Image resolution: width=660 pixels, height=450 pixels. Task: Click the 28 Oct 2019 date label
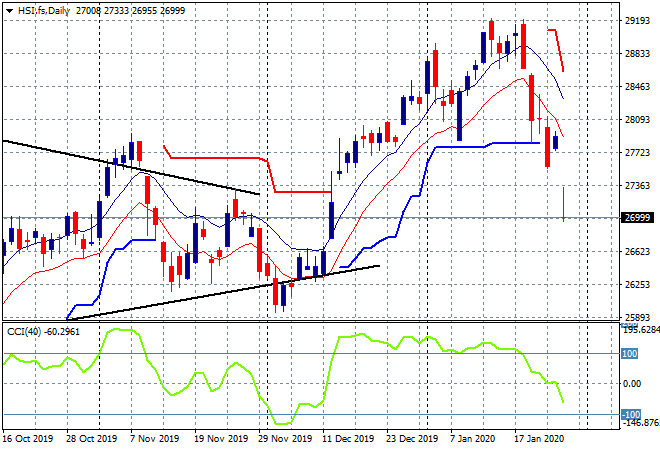click(91, 438)
